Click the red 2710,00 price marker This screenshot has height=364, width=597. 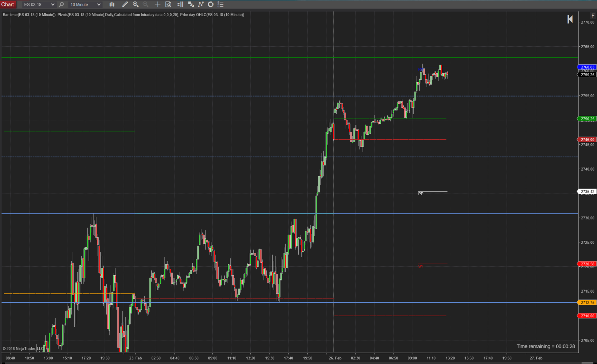587,316
